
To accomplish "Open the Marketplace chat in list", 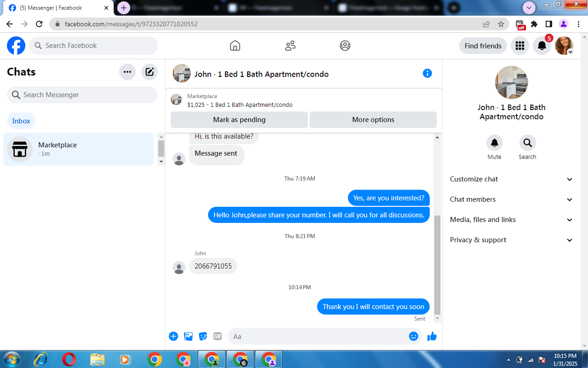I will pyautogui.click(x=78, y=149).
